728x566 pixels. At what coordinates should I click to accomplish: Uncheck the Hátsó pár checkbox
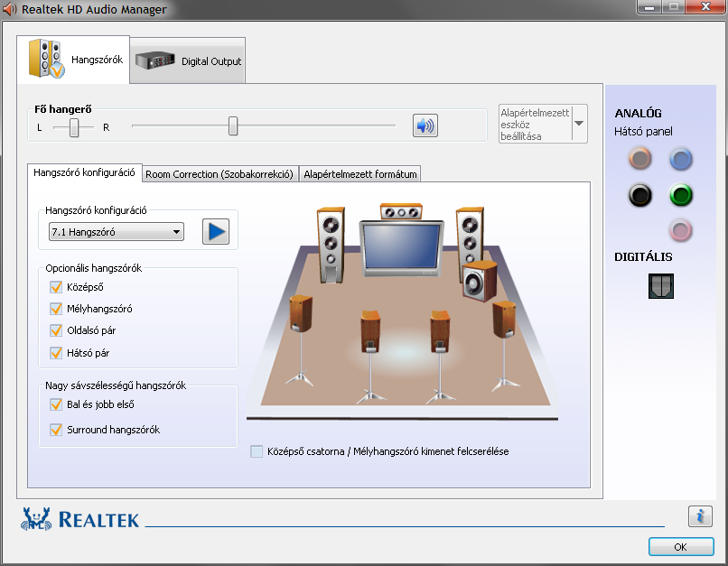[x=56, y=353]
